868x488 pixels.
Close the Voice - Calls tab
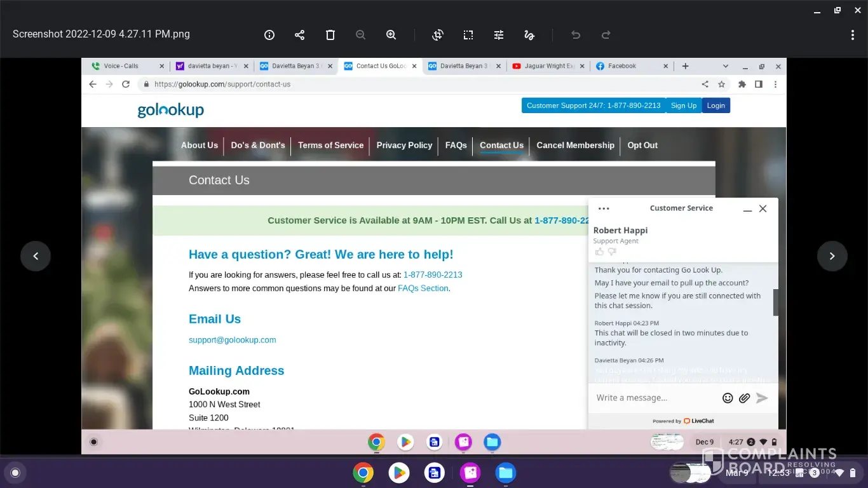click(x=161, y=66)
